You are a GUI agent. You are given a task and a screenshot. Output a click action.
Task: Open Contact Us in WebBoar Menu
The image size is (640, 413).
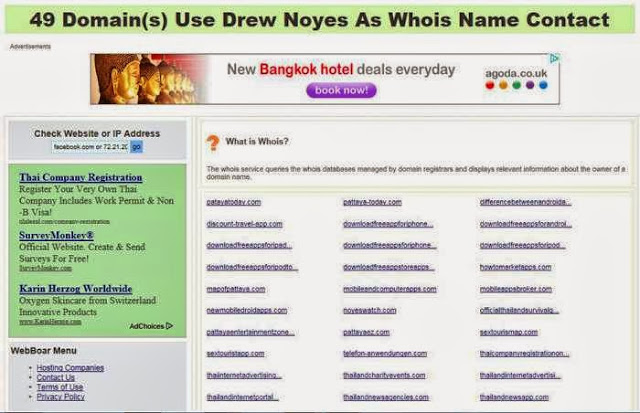tap(56, 377)
